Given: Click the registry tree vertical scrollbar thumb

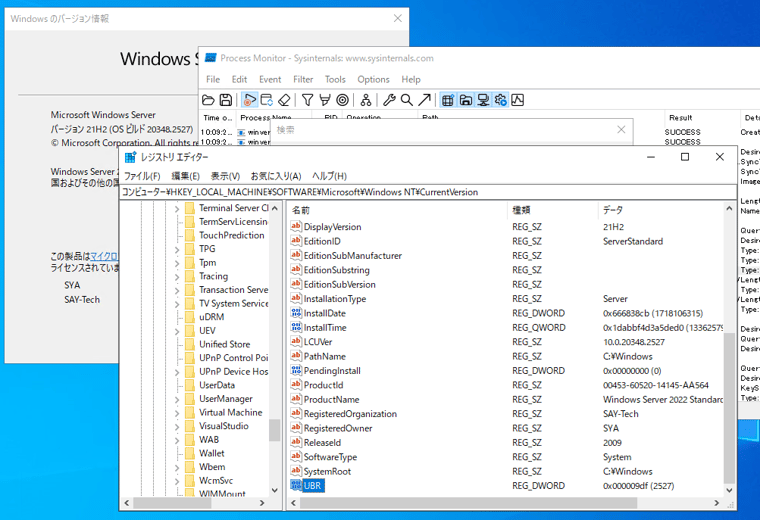Looking at the screenshot, I should click(x=275, y=430).
